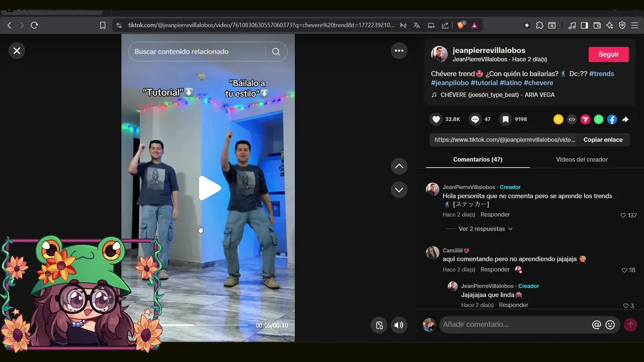Open Brave Shields lion icon
This screenshot has width=644, height=362.
click(x=461, y=25)
